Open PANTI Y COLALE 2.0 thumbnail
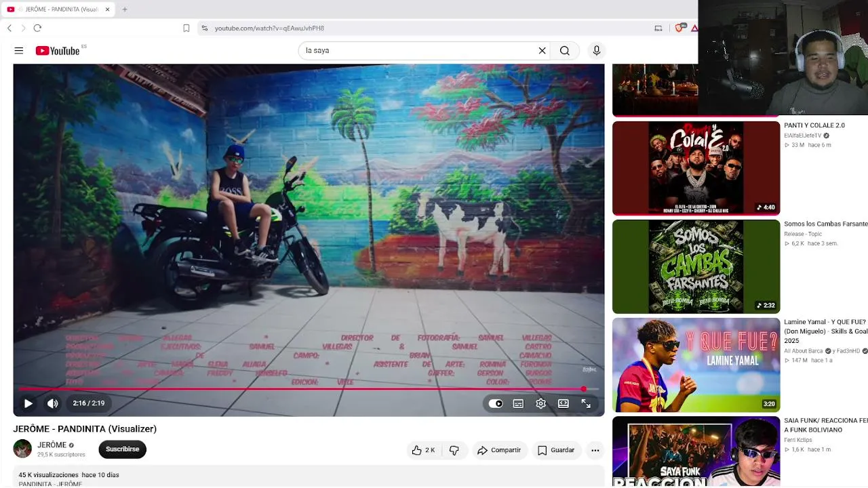The width and height of the screenshot is (868, 488). point(696,168)
